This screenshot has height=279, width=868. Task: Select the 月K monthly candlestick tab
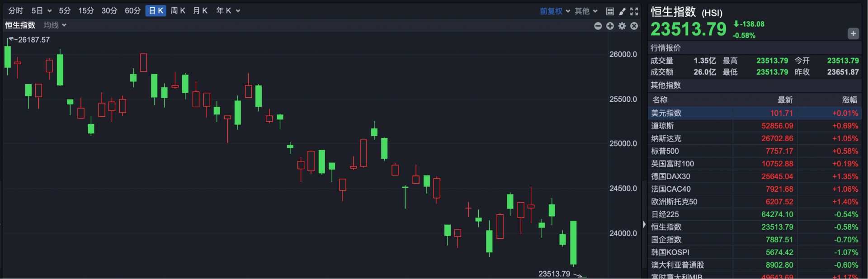[200, 11]
